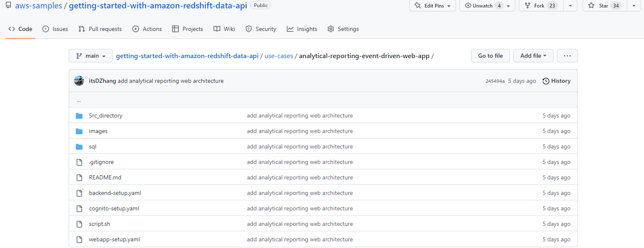This screenshot has width=644, height=248.
Task: Click the star count badge 34
Action: (x=616, y=5)
